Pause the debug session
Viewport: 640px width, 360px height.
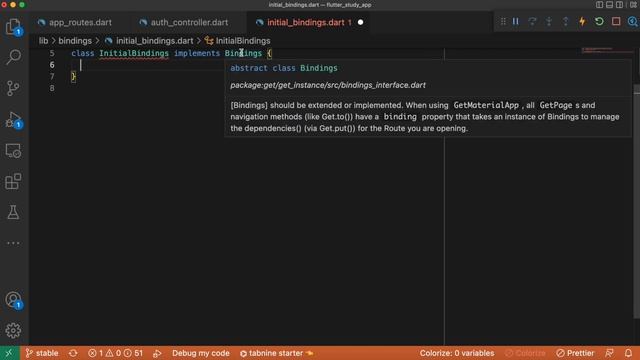coord(516,22)
